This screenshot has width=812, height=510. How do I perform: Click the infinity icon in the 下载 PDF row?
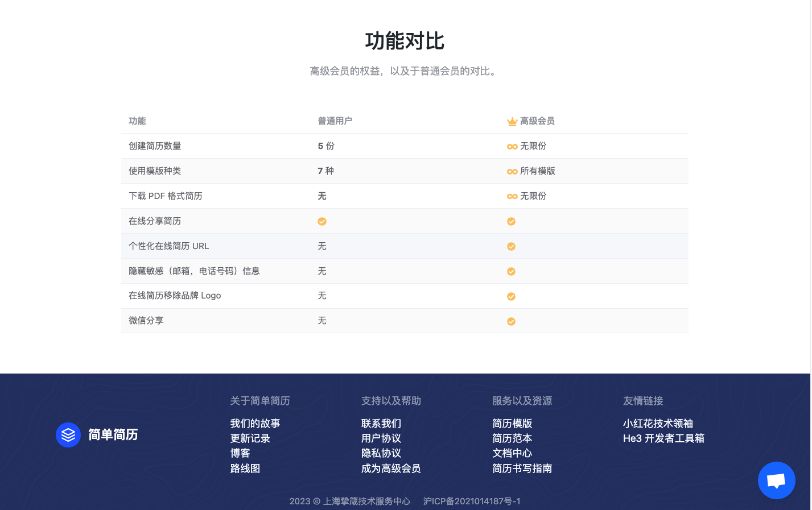pyautogui.click(x=512, y=196)
